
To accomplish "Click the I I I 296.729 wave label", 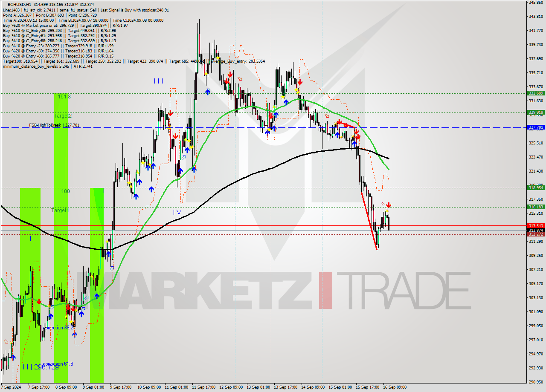I will point(41,367).
